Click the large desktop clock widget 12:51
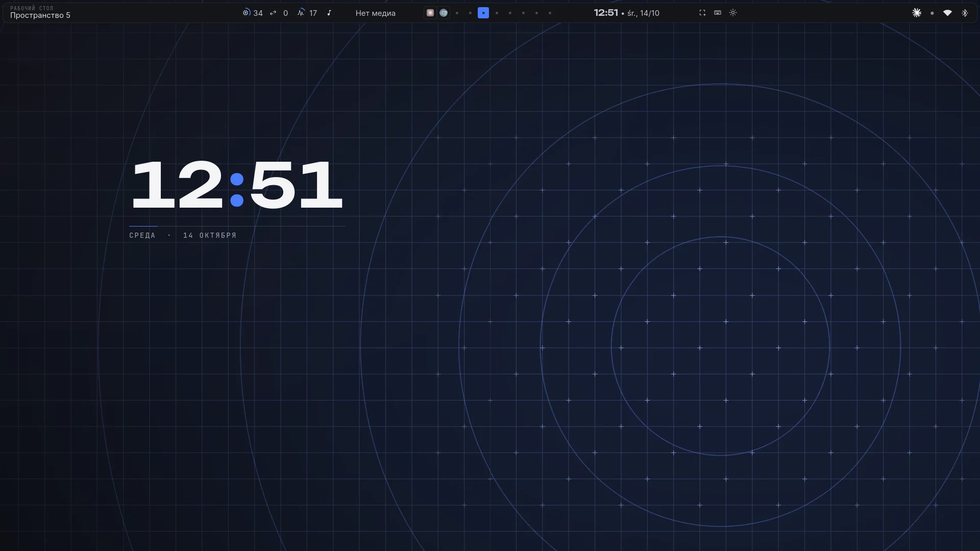980x551 pixels. tap(237, 184)
